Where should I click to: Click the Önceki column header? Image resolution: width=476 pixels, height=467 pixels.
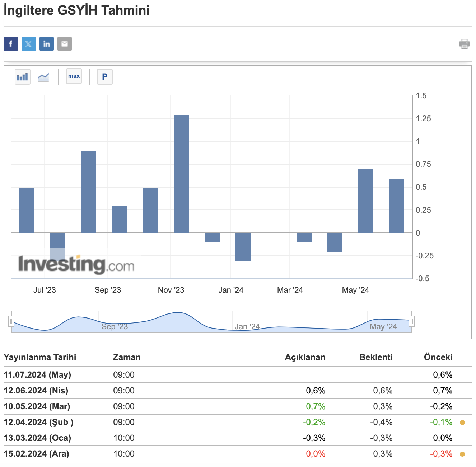[x=438, y=357]
